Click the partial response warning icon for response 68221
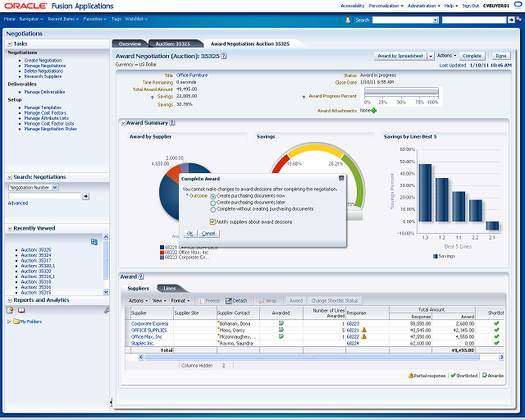 pyautogui.click(x=364, y=330)
